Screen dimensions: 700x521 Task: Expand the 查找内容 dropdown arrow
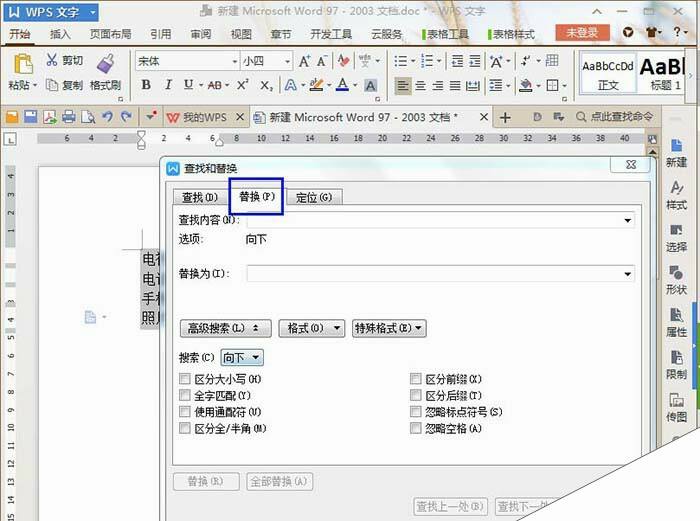[627, 220]
